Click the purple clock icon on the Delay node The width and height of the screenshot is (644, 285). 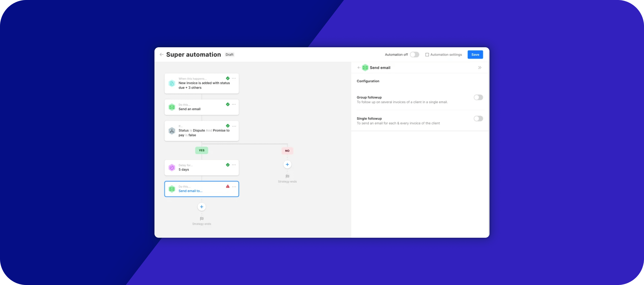[172, 168]
